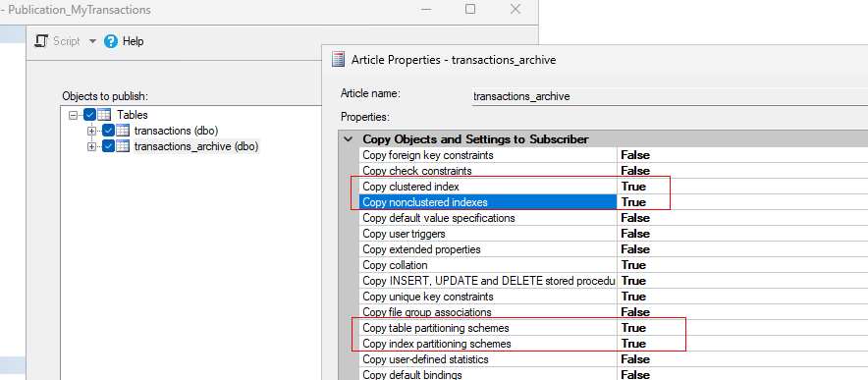Uncheck the transactions_archive (dbo) checkbox
This screenshot has height=380, width=868.
(108, 146)
